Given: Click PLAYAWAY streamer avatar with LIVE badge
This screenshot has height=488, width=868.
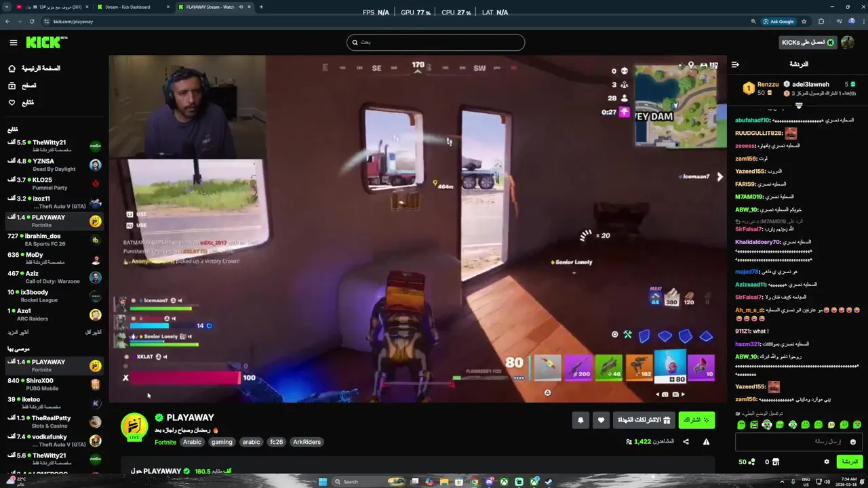Looking at the screenshot, I should click(134, 427).
